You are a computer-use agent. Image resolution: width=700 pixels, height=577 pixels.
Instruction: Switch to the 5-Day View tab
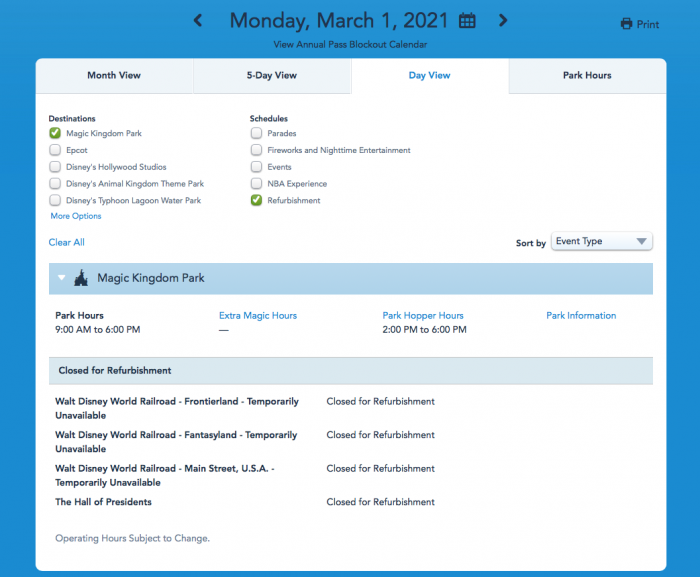pos(272,75)
